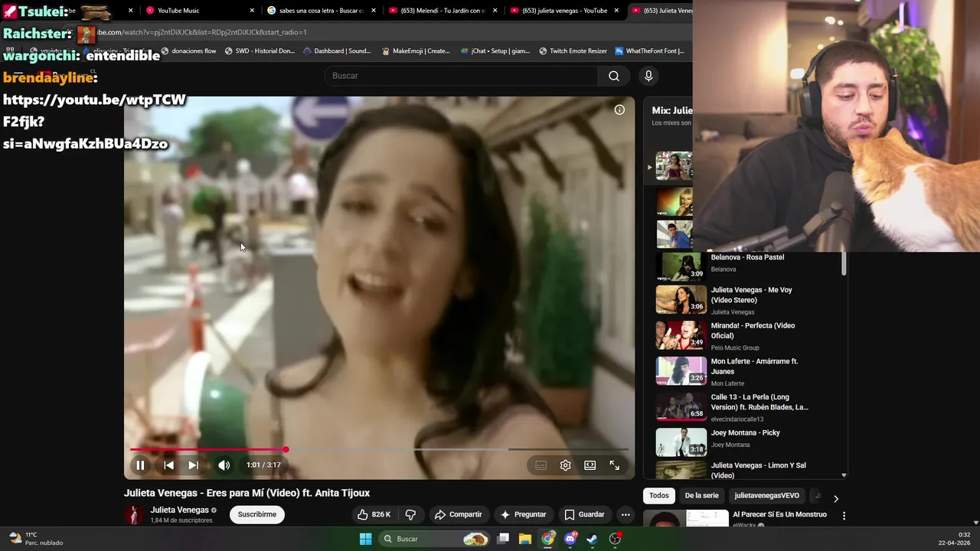
Task: Show more filter chips with right arrow
Action: [835, 498]
